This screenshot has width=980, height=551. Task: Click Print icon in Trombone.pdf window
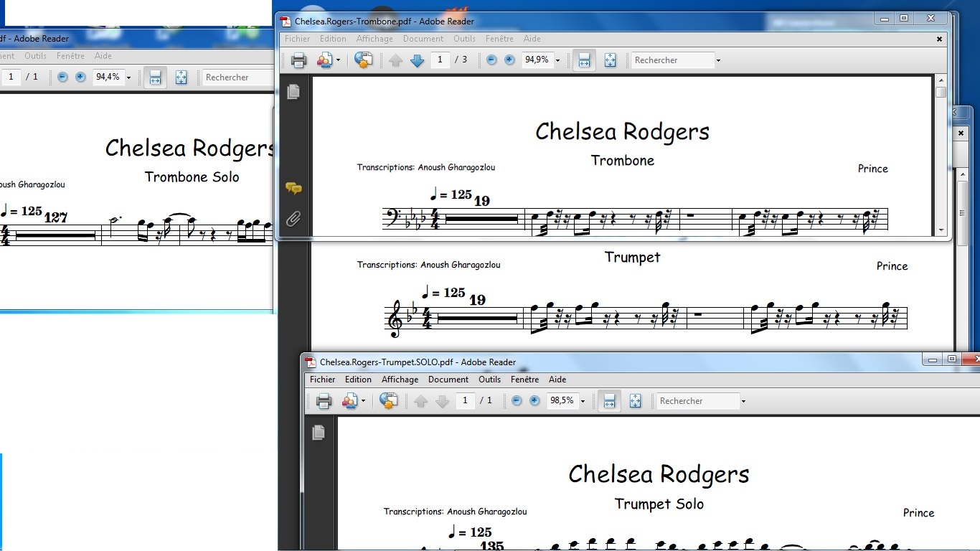pyautogui.click(x=299, y=60)
